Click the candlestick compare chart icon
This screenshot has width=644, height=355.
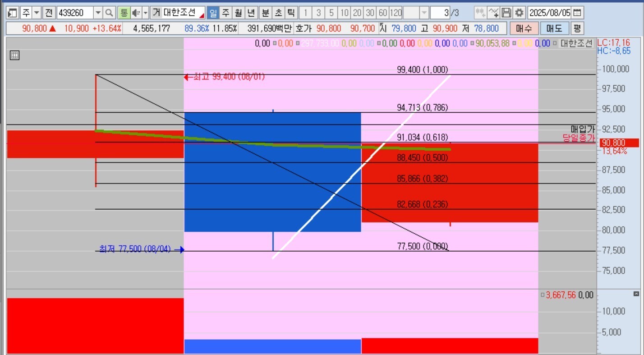(481, 13)
